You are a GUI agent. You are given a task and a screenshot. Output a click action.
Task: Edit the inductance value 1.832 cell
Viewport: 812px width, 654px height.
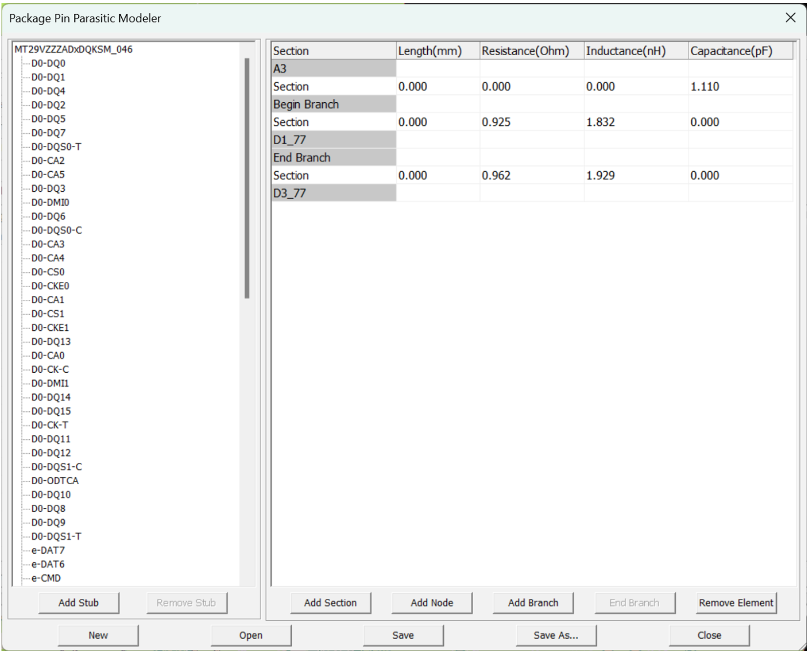600,122
